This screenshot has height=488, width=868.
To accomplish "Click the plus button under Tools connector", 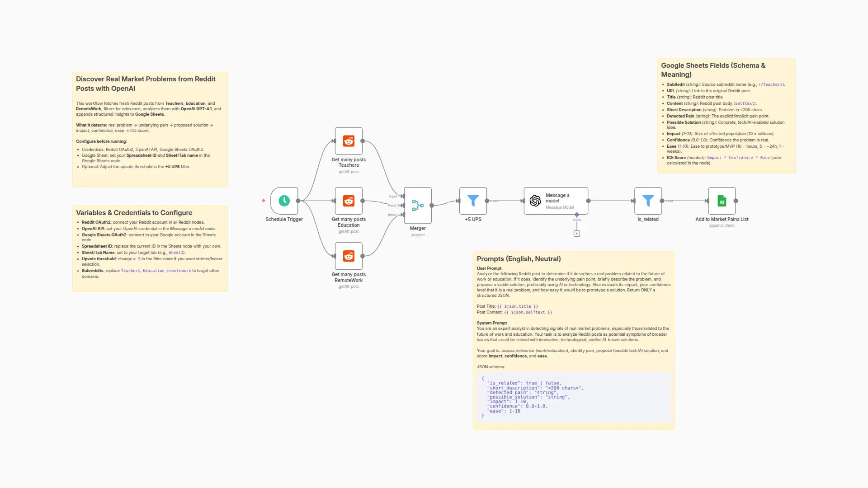I will (577, 234).
